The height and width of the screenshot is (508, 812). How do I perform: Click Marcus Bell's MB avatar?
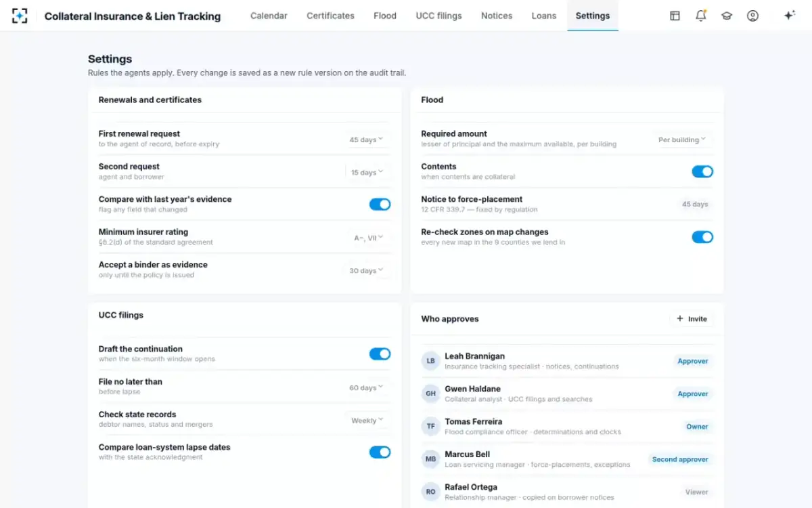(430, 459)
